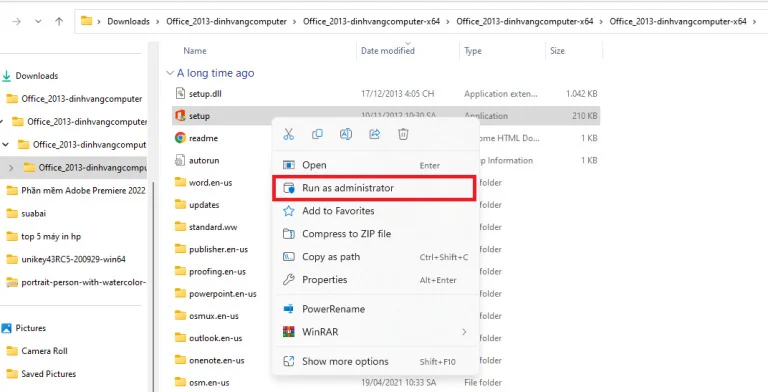Collapse the 'A long time ago' group
Viewport: 768px width, 392px height.
[170, 73]
